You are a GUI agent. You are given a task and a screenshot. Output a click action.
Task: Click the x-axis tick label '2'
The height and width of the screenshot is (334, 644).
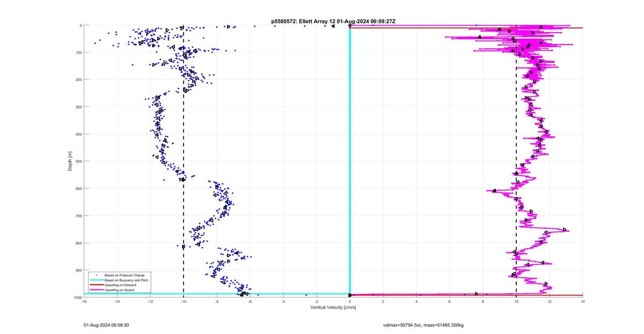(383, 301)
